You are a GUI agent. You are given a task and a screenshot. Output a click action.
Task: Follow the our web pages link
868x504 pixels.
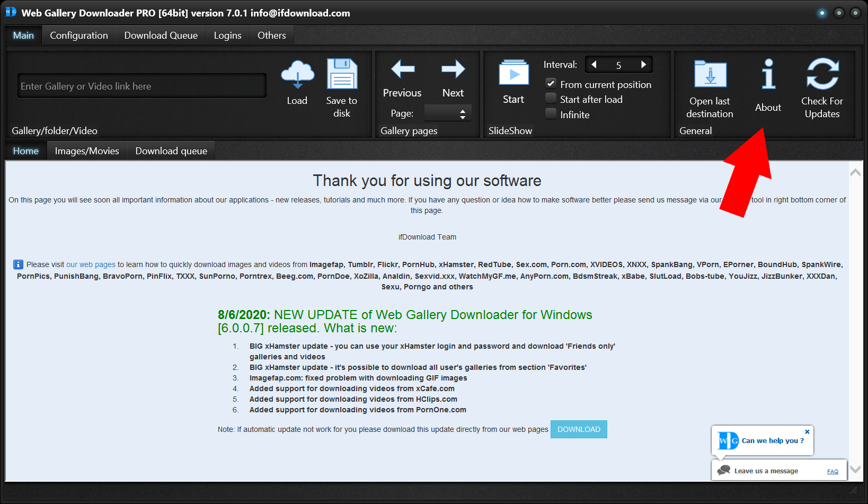pos(91,264)
